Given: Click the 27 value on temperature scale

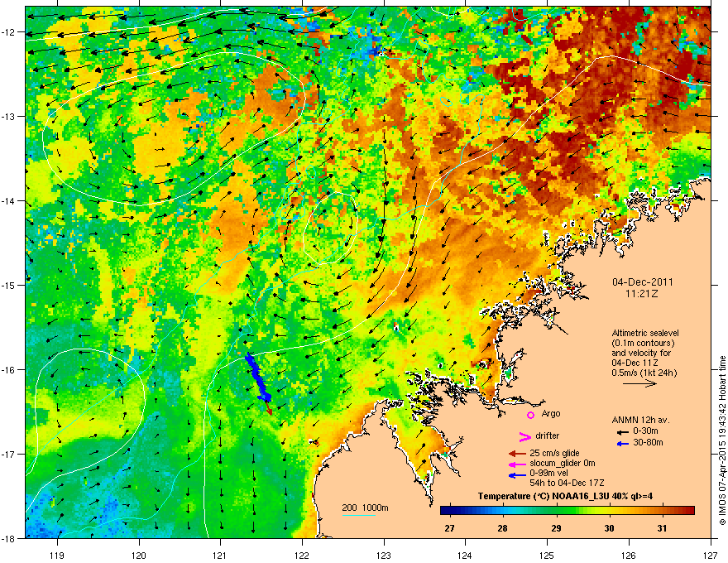Looking at the screenshot, I should pyautogui.click(x=449, y=528).
